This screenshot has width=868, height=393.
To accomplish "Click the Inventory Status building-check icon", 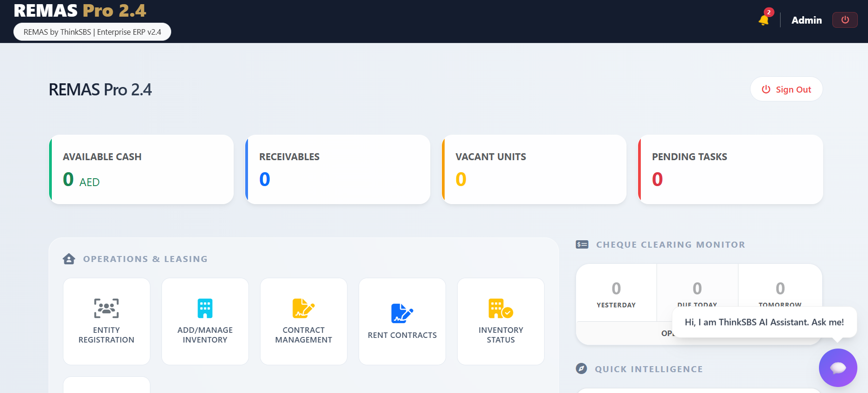I will coord(501,308).
